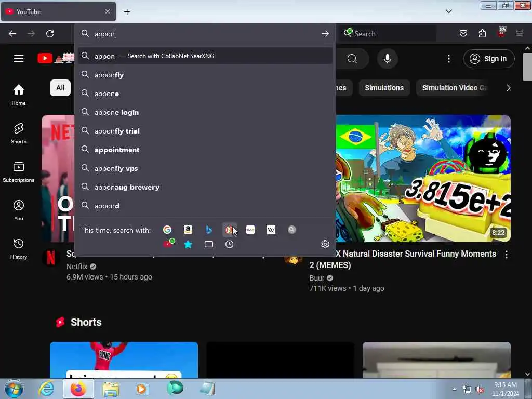Click the page vertical scrollbar thumb
This screenshot has height=399, width=532.
527,66
